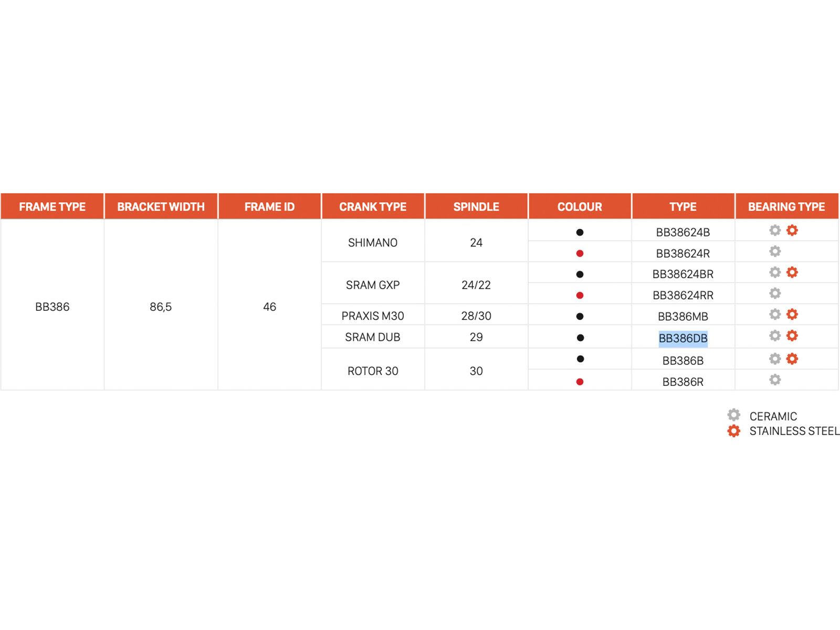The width and height of the screenshot is (840, 630).
Task: Click the orange STAINLESS STEEL legend gear icon
Action: [x=733, y=431]
